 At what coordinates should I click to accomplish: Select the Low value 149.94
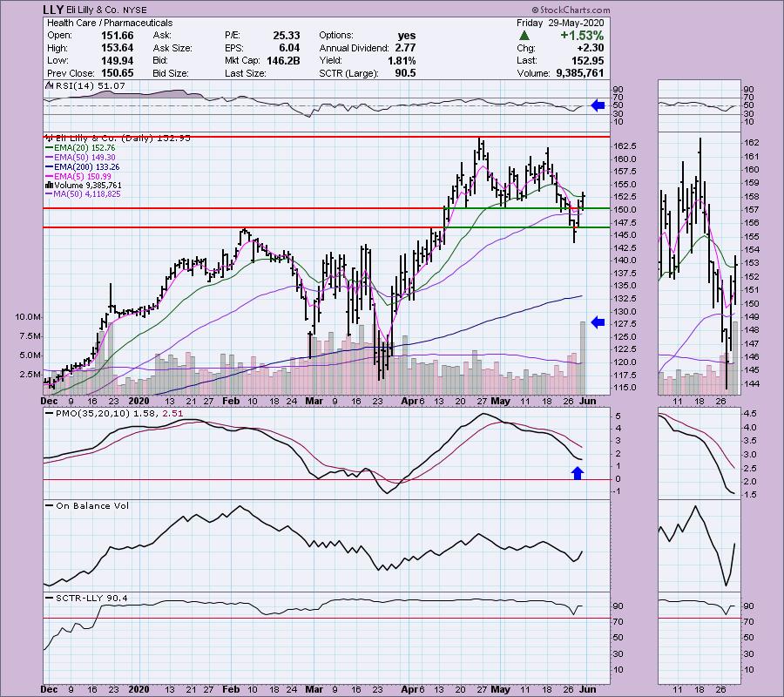coord(117,60)
